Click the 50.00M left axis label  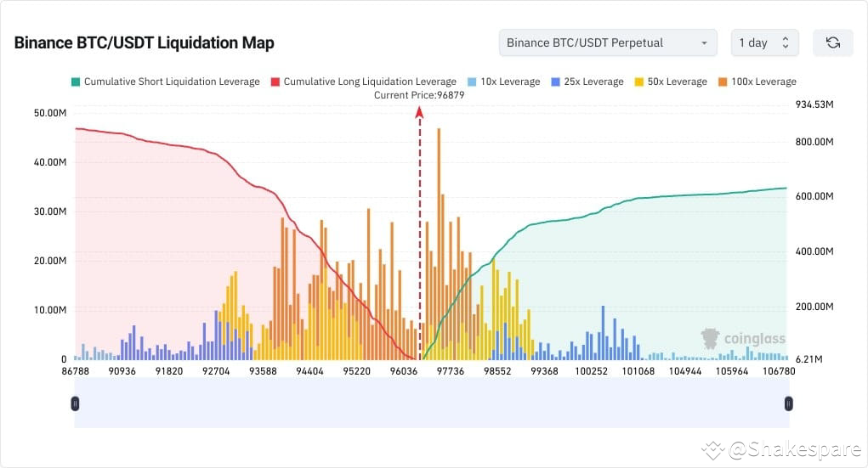coord(50,113)
